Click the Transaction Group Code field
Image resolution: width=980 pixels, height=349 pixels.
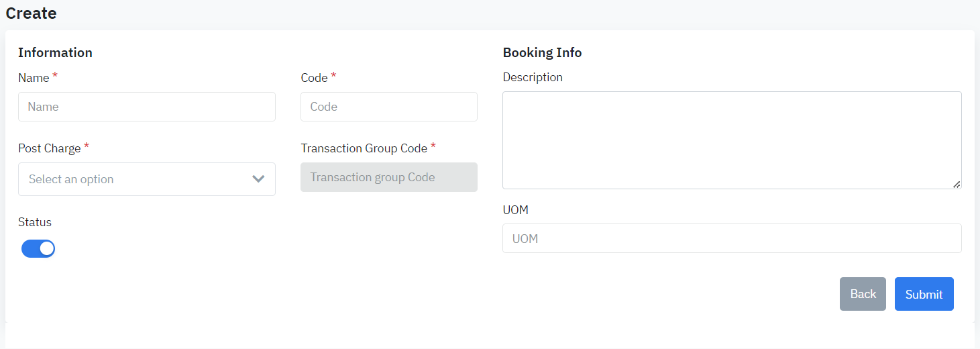(x=388, y=177)
